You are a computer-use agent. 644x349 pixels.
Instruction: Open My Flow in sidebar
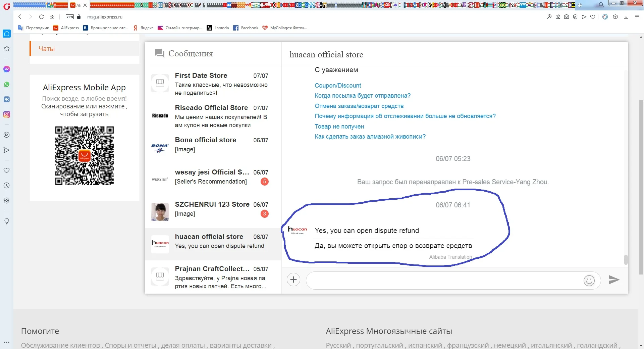pos(7,150)
